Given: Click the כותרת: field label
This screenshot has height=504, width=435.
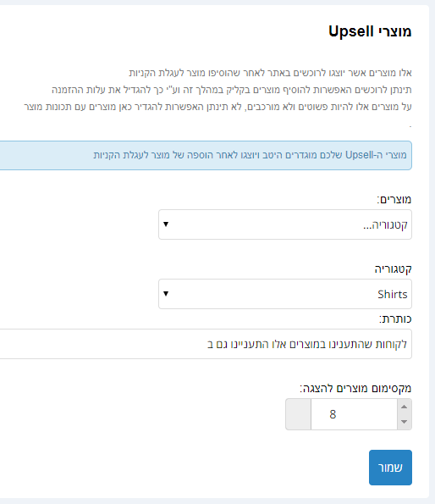Looking at the screenshot, I should tap(395, 318).
